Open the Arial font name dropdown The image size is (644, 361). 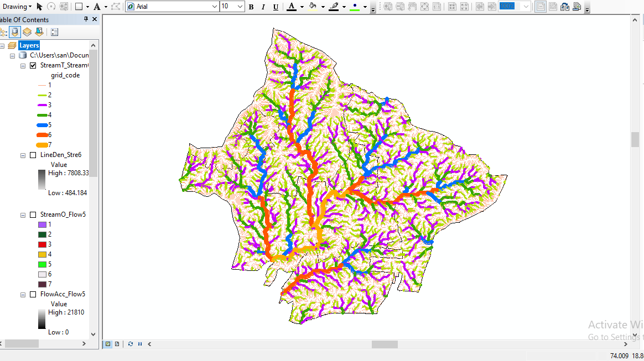[x=215, y=7]
